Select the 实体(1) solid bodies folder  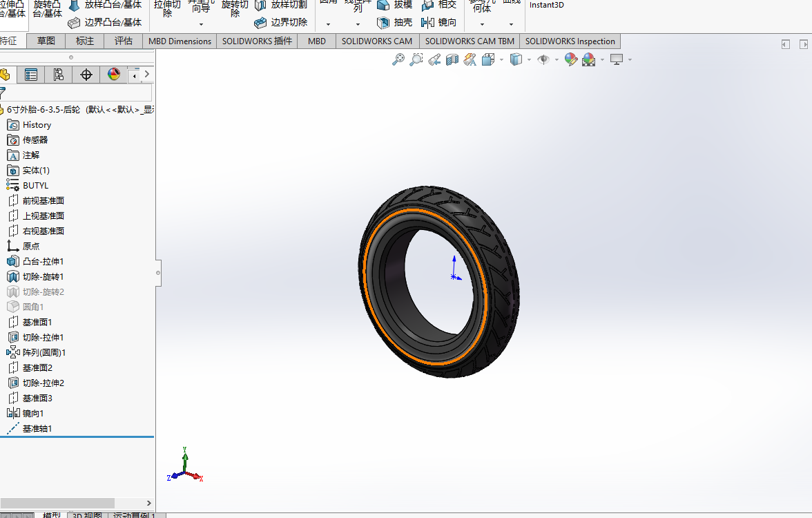pyautogui.click(x=28, y=171)
